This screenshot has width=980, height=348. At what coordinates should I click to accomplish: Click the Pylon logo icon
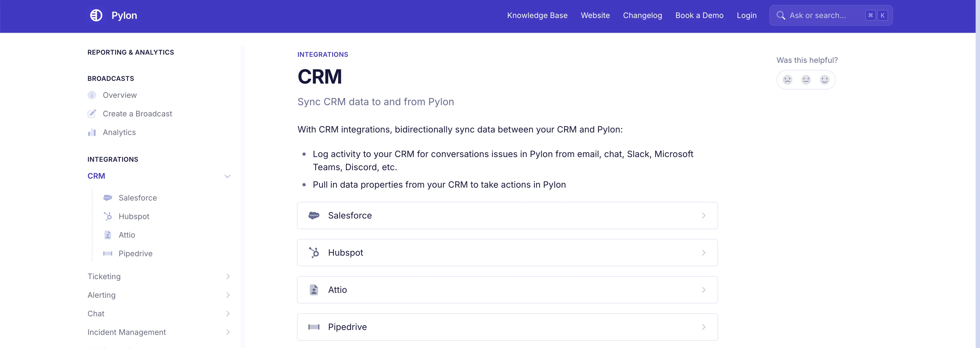[x=96, y=16]
